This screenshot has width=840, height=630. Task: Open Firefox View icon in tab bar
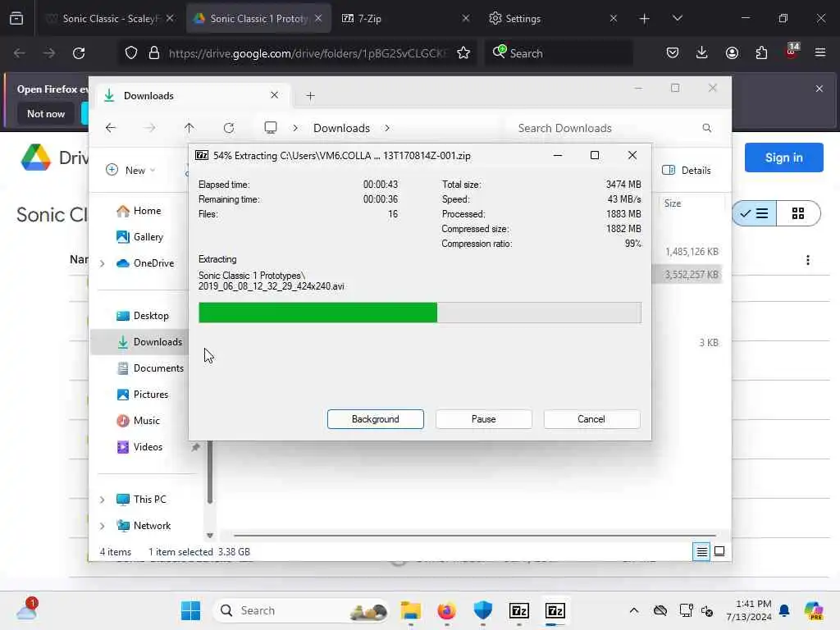click(x=16, y=18)
